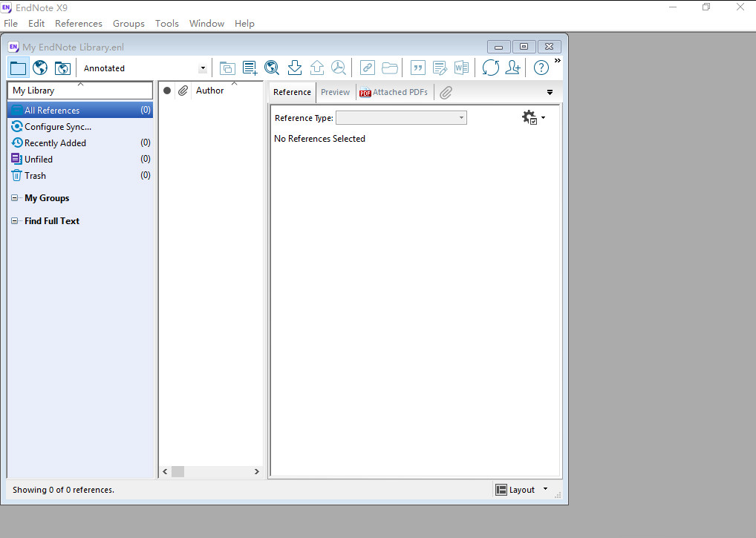Click the Import references icon
The height and width of the screenshot is (538, 756).
click(294, 68)
